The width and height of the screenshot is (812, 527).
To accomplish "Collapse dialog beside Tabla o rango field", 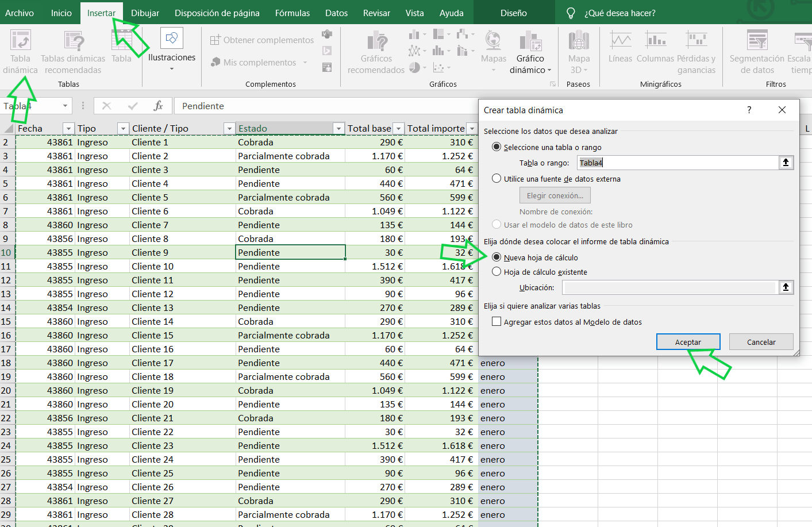I will click(x=786, y=163).
